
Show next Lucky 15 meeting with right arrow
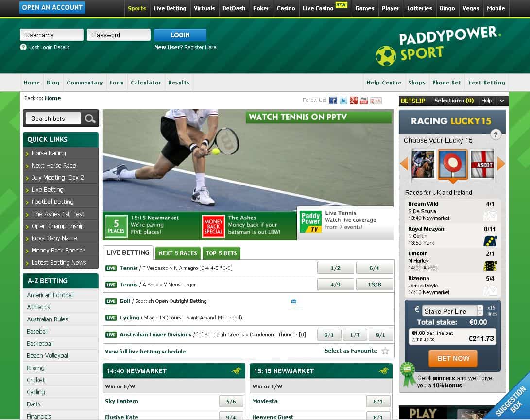(501, 164)
